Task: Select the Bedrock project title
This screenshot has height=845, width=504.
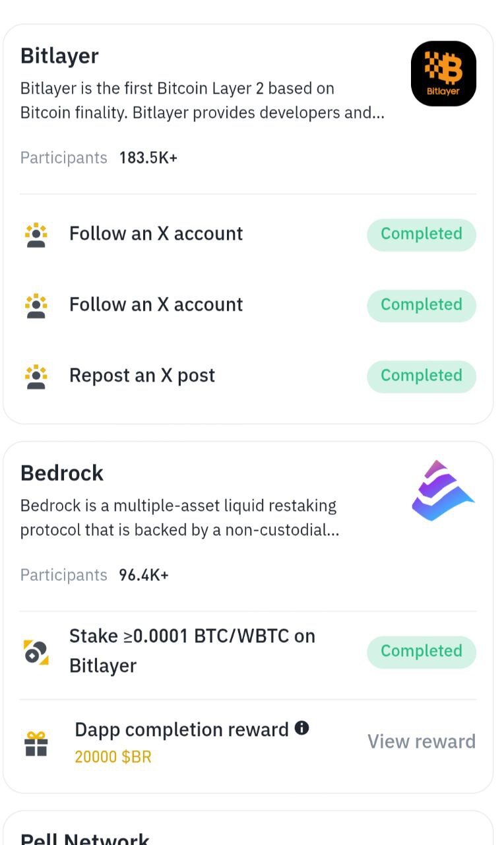Action: pyautogui.click(x=62, y=473)
